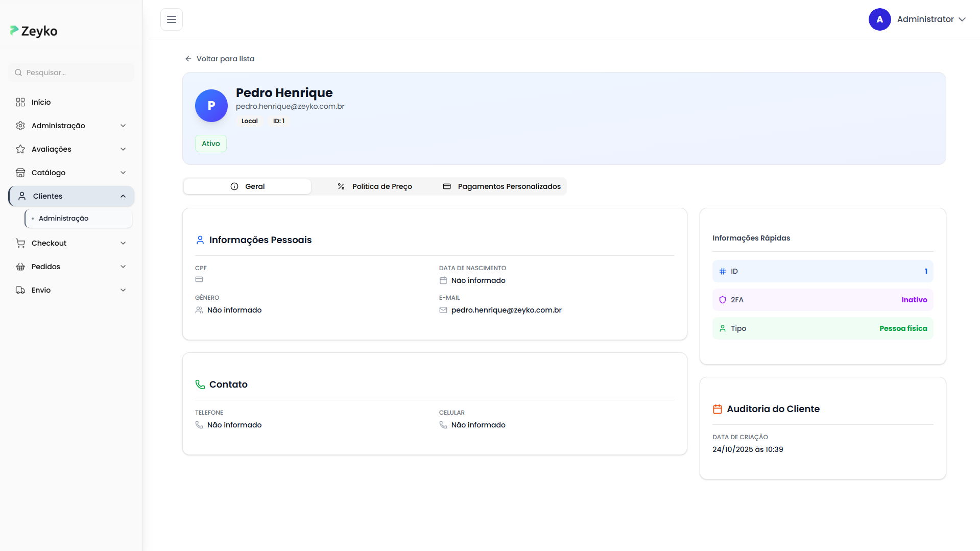The image size is (980, 551).
Task: Click the Avaliações star icon
Action: (20, 149)
